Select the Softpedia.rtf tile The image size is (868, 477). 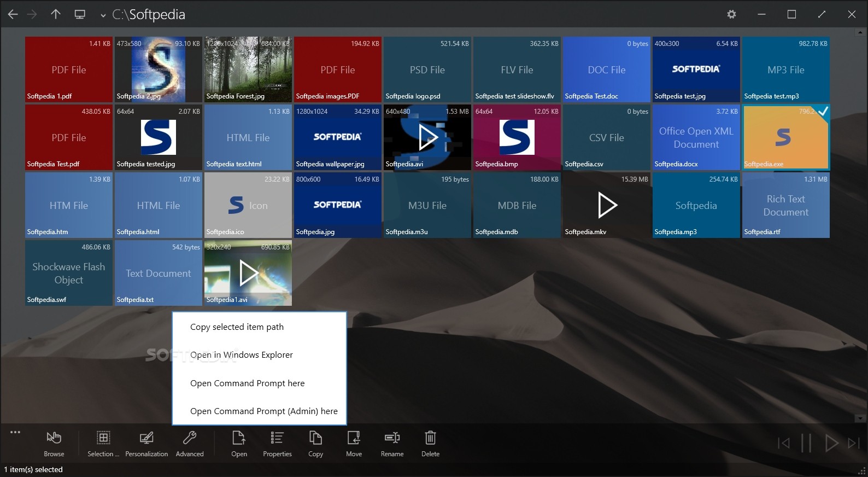(x=786, y=205)
